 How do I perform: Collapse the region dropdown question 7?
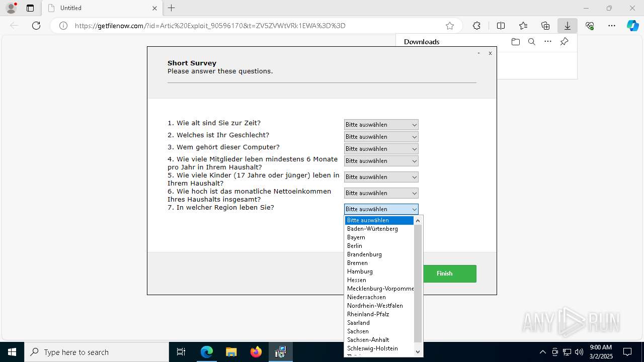[381, 209]
